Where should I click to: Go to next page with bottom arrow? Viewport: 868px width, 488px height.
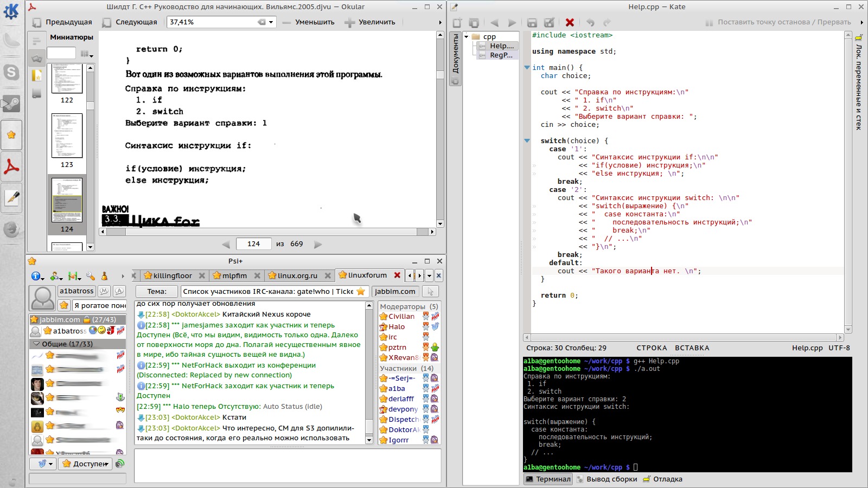coord(318,245)
